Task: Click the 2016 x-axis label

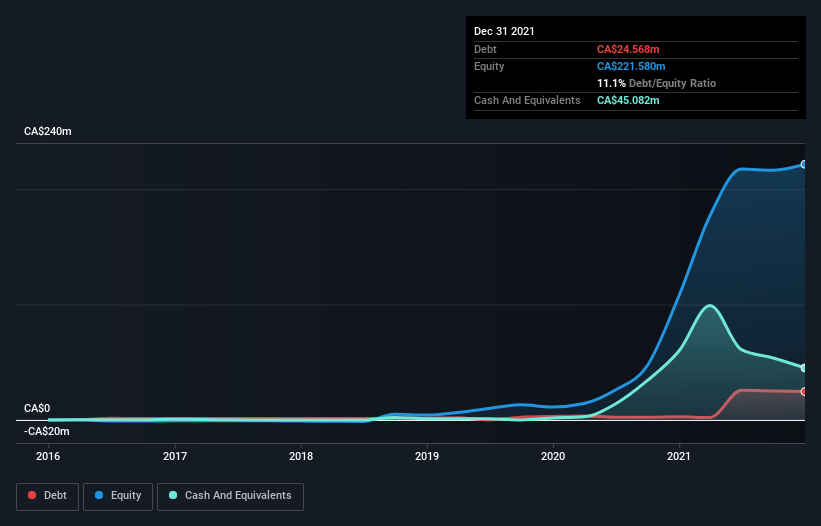Action: (x=48, y=456)
